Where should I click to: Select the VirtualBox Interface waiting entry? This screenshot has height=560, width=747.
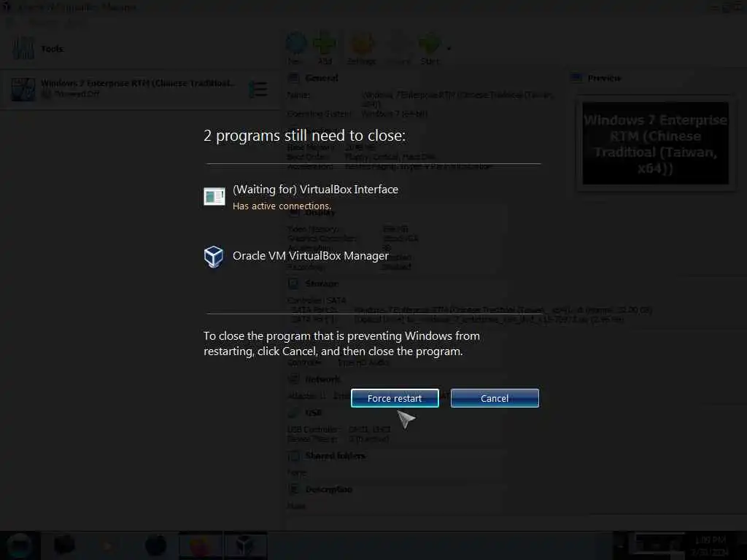pyautogui.click(x=301, y=197)
